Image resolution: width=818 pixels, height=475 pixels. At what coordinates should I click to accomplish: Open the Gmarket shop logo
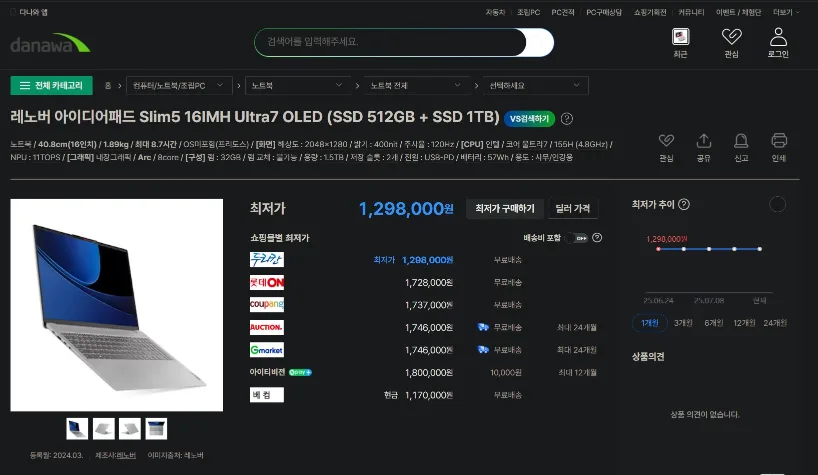(267, 350)
